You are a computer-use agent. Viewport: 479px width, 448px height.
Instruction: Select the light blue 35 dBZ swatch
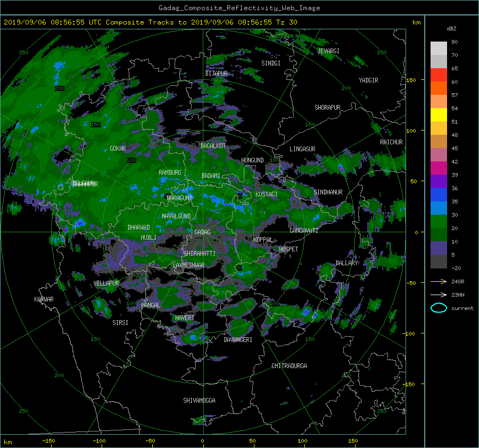click(439, 208)
